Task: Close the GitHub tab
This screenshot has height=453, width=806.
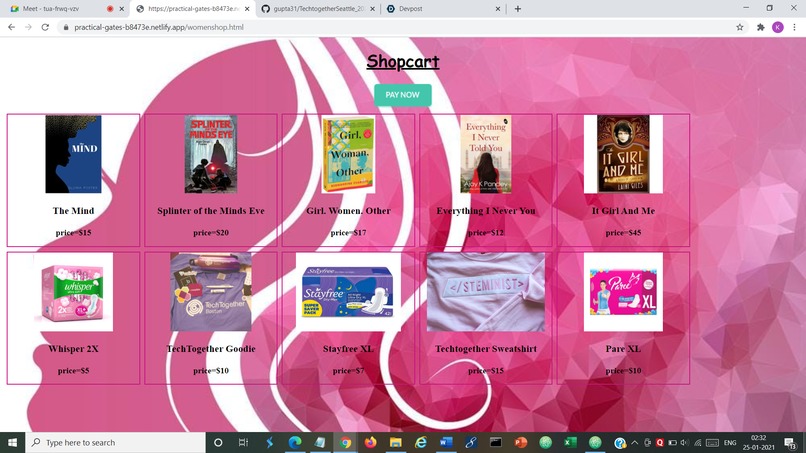Action: [373, 9]
